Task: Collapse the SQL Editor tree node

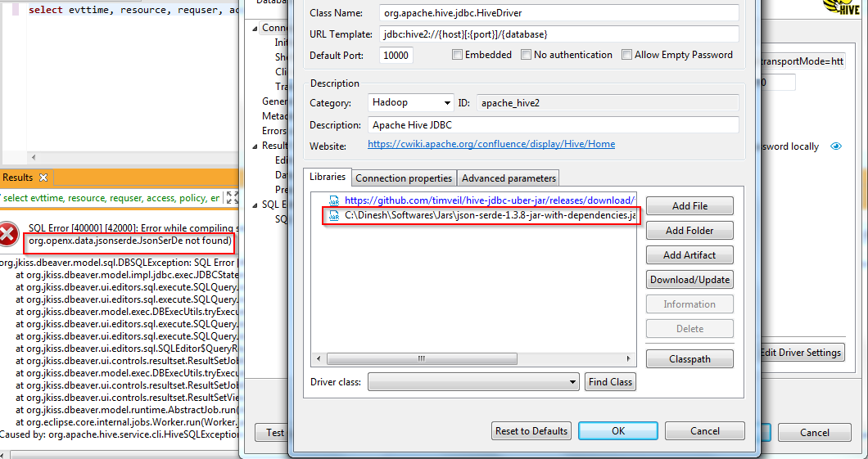Action: pyautogui.click(x=255, y=205)
